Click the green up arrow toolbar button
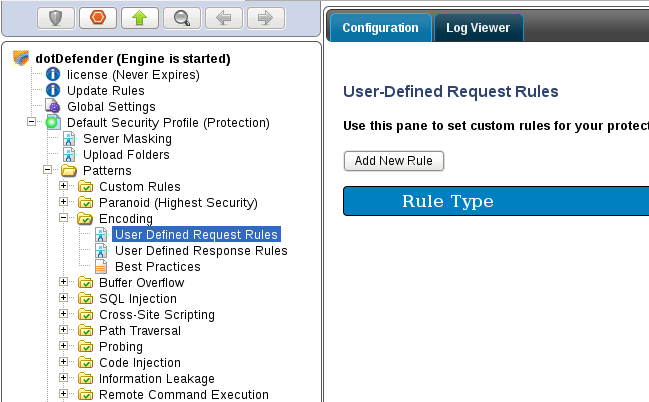649x402 pixels. pos(140,18)
